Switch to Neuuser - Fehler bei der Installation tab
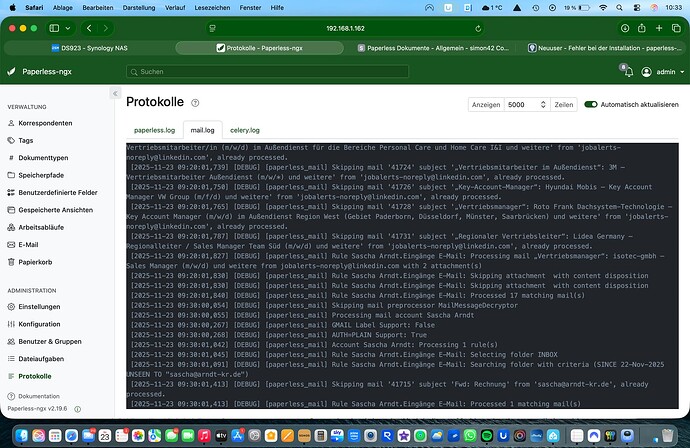Screen dimensions: 690x448 [604, 48]
